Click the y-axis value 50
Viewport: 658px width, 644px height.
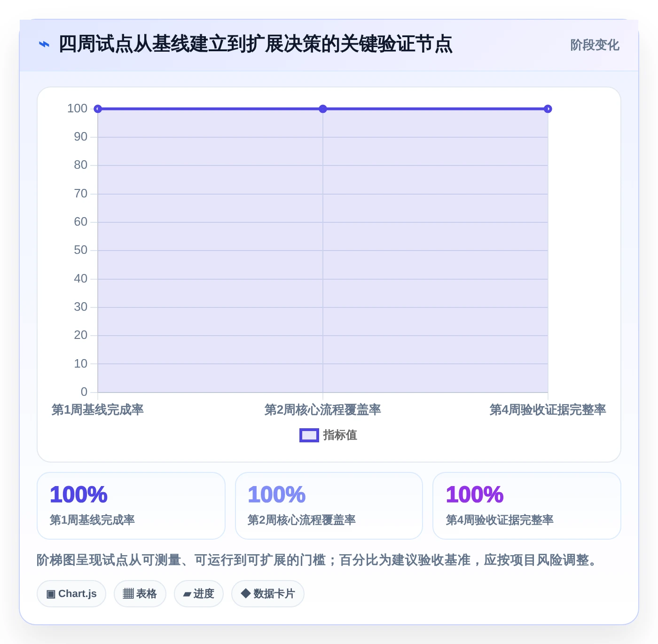click(x=81, y=250)
